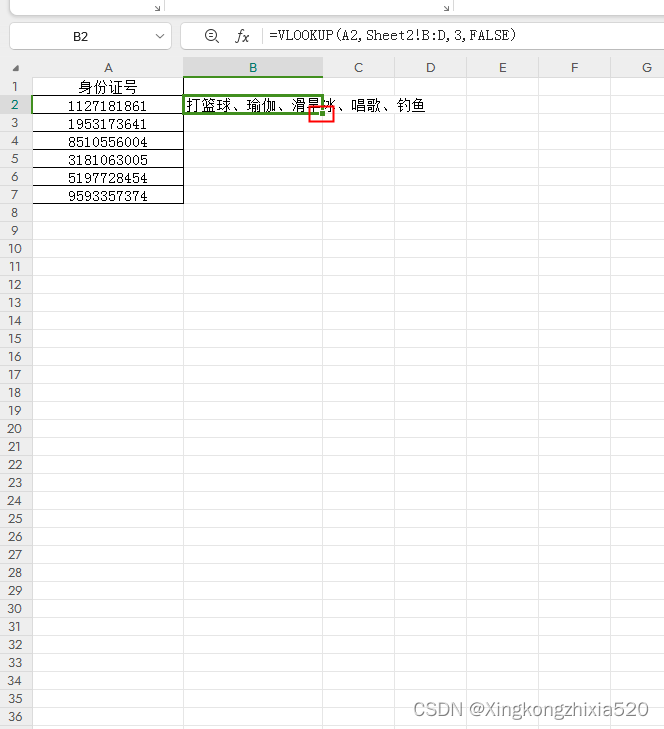
Task: Select row 8 header
Action: point(15,213)
